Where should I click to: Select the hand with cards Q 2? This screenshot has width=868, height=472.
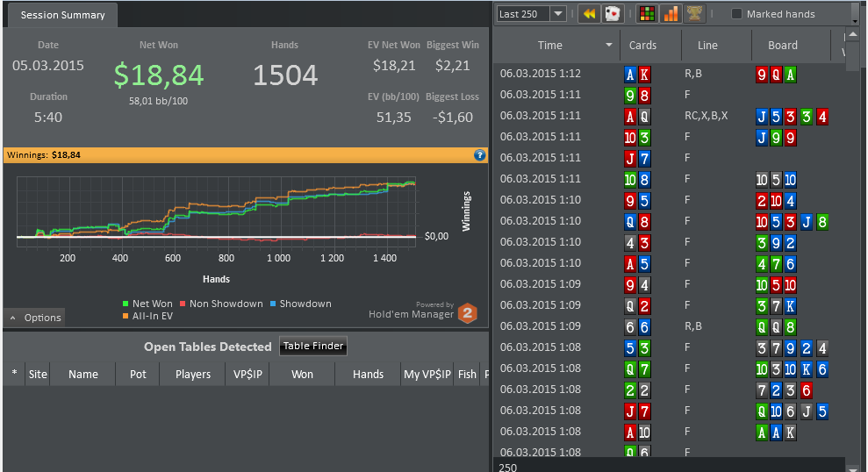[x=669, y=305]
